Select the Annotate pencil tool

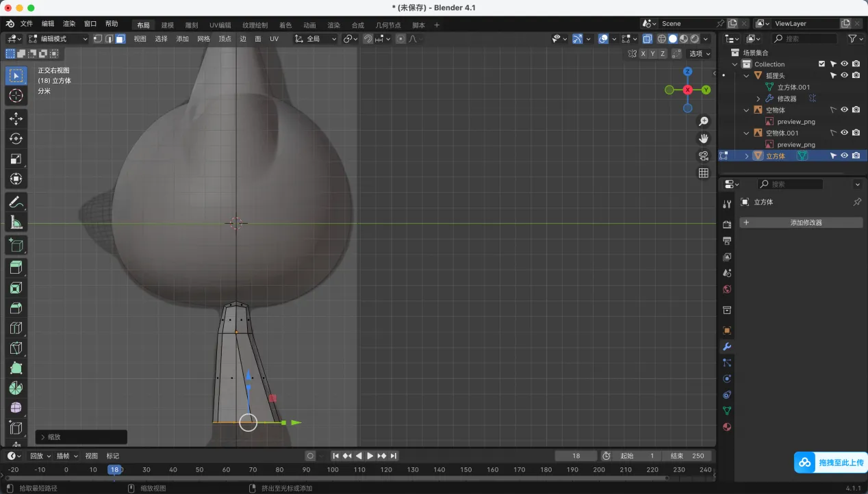(16, 202)
